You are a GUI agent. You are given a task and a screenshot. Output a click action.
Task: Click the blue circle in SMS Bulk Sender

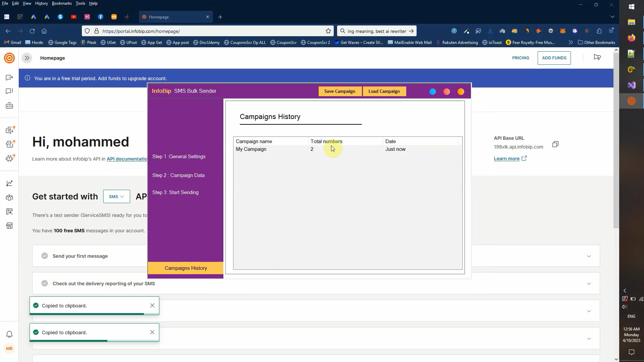pos(432,92)
